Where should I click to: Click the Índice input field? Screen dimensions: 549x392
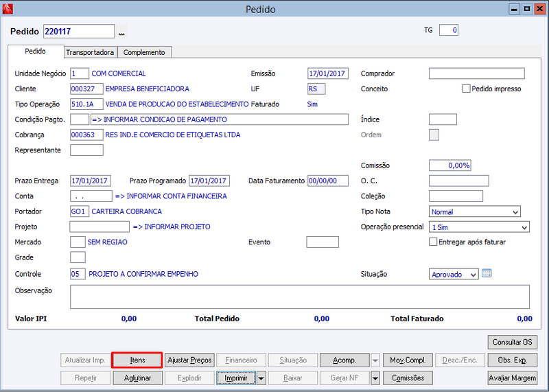point(443,119)
